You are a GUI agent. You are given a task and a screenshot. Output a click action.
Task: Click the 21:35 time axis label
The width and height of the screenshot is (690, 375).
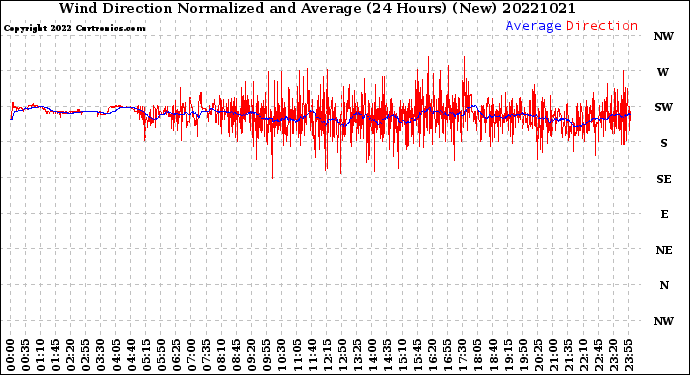568,355
